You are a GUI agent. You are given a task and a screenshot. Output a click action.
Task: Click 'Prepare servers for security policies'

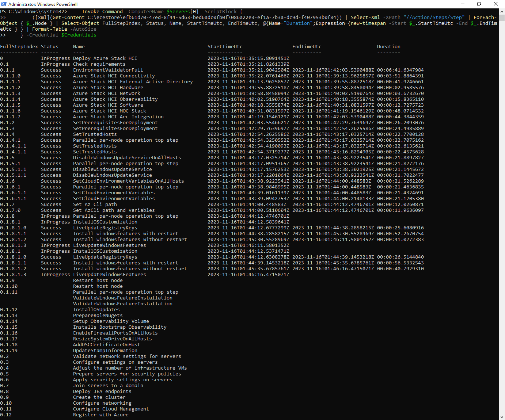point(127,374)
